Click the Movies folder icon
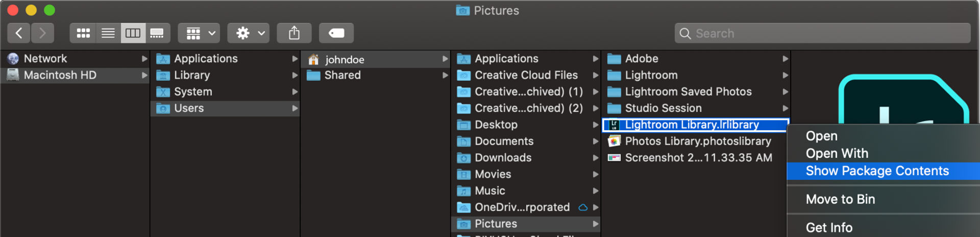980x237 pixels. coord(463,175)
